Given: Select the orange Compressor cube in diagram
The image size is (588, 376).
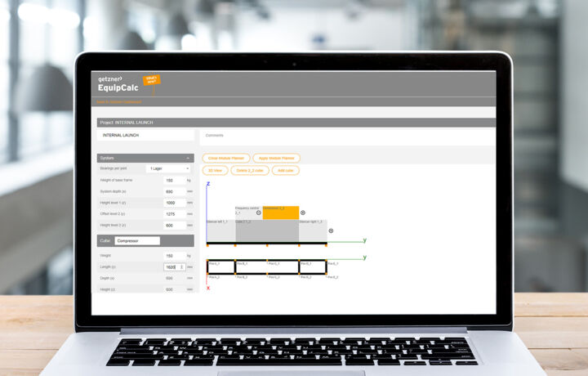Looking at the screenshot, I should click(x=280, y=213).
